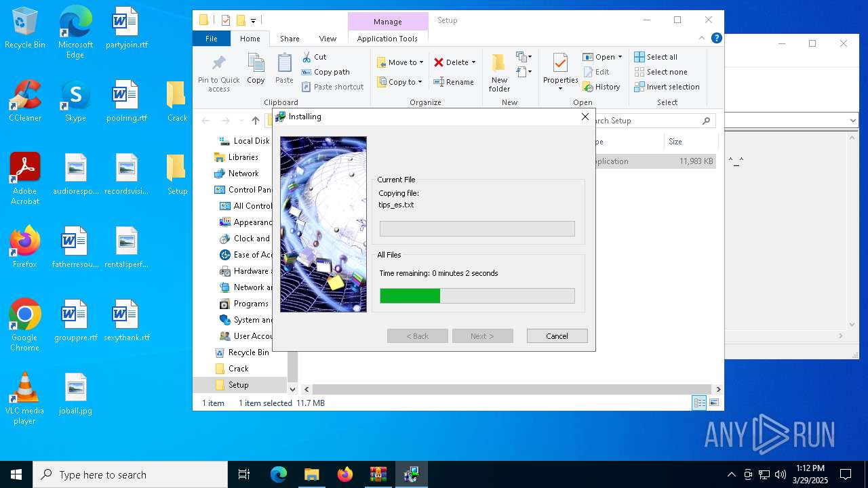Click the Paste icon in the ribbon
This screenshot has height=488, width=868.
(284, 69)
